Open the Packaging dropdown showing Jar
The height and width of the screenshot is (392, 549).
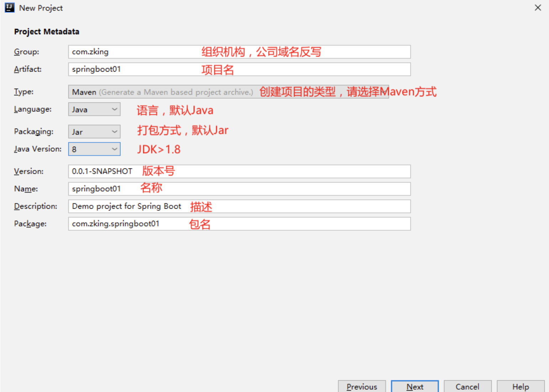point(94,132)
